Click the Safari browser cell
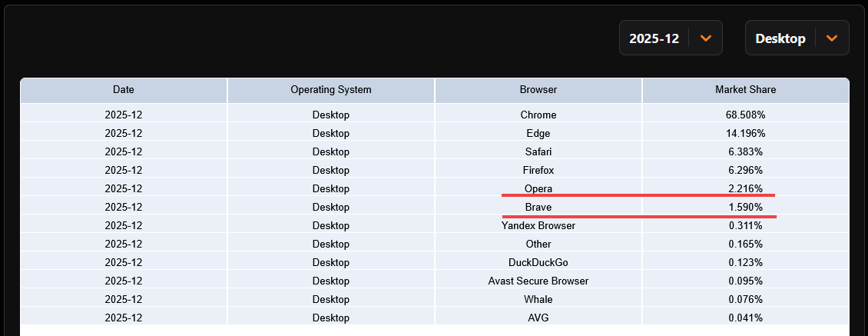 point(538,152)
